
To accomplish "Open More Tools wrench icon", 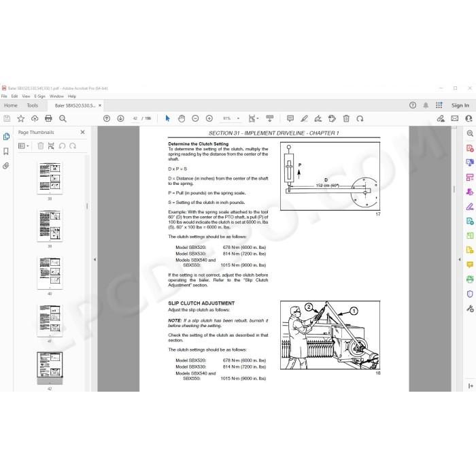I will click(470, 309).
